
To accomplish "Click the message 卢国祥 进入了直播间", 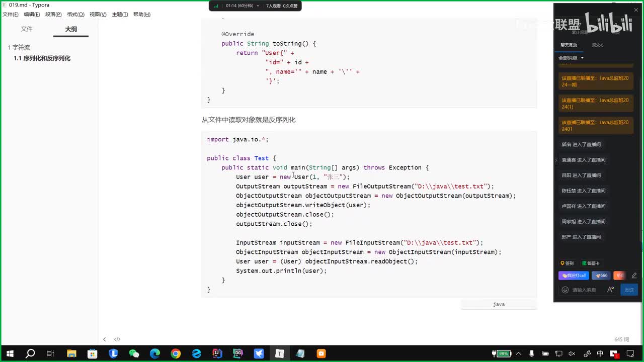I will point(584,206).
